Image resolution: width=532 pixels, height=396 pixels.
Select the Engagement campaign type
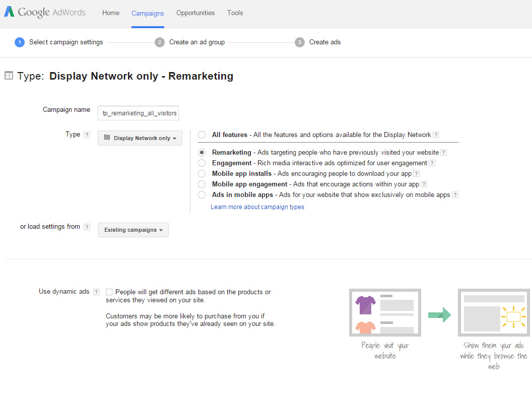point(202,163)
